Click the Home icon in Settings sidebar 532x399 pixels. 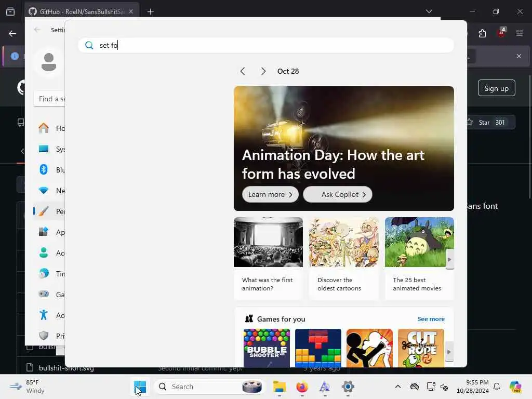(x=44, y=128)
